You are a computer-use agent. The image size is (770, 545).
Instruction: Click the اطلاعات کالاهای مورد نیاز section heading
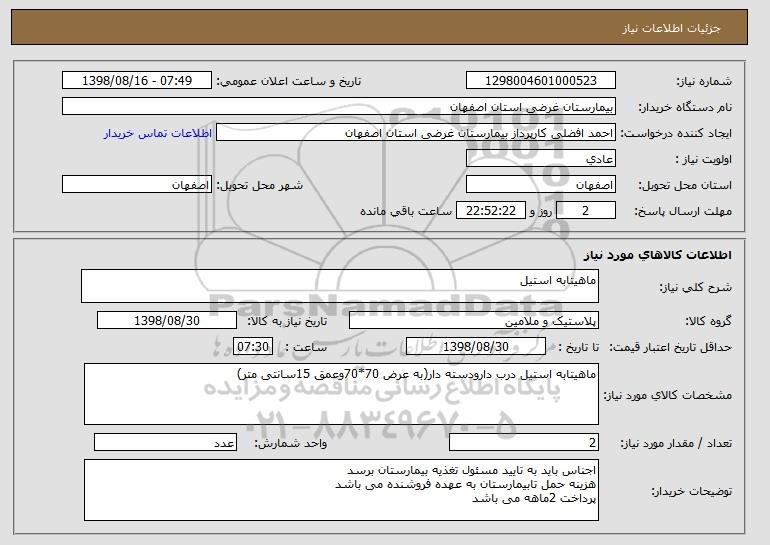658,255
